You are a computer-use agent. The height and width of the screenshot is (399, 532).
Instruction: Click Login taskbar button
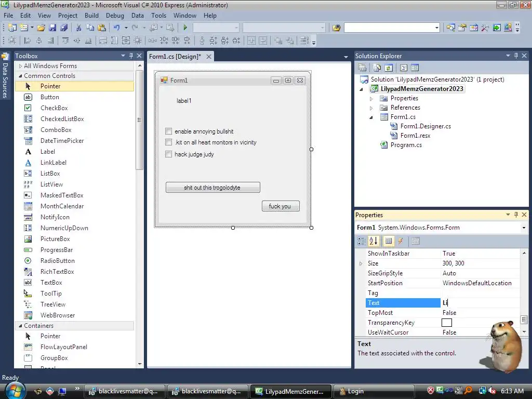[x=374, y=391]
